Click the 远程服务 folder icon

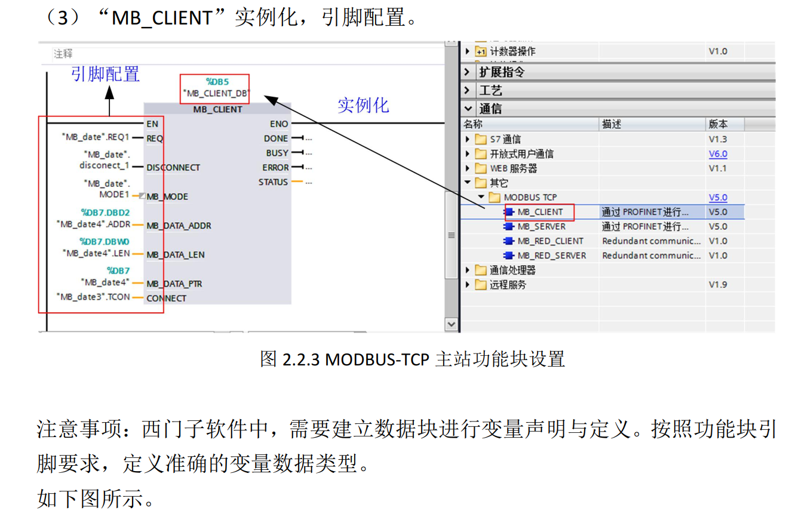click(x=481, y=285)
